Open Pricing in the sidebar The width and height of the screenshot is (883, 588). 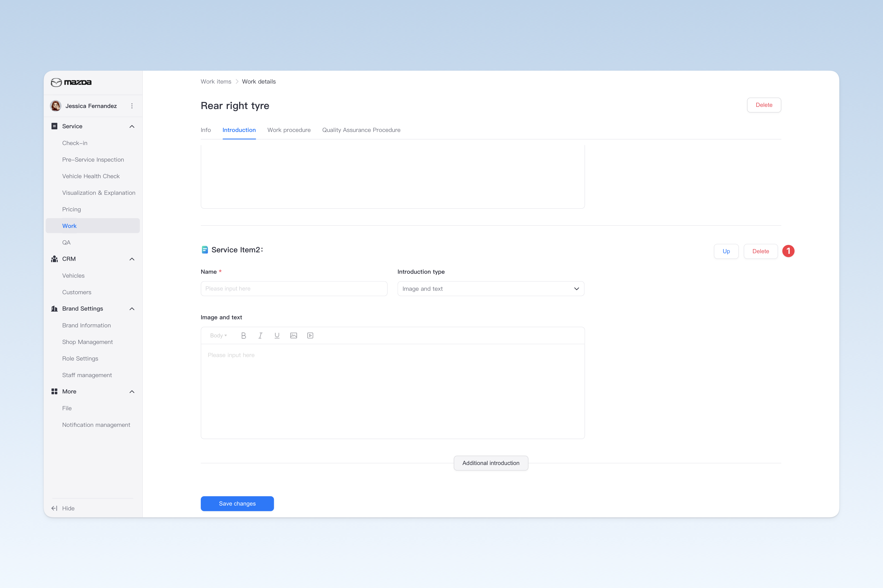[71, 209]
